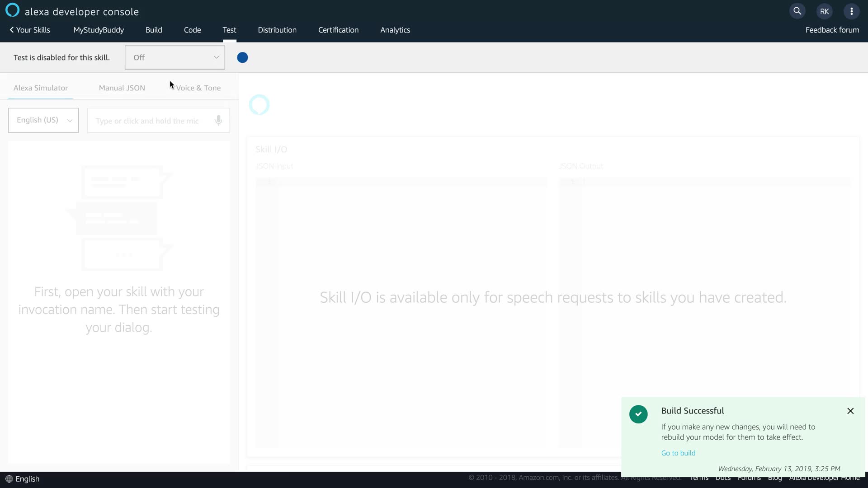Click the microphone icon in input
The height and width of the screenshot is (488, 868).
tap(218, 120)
